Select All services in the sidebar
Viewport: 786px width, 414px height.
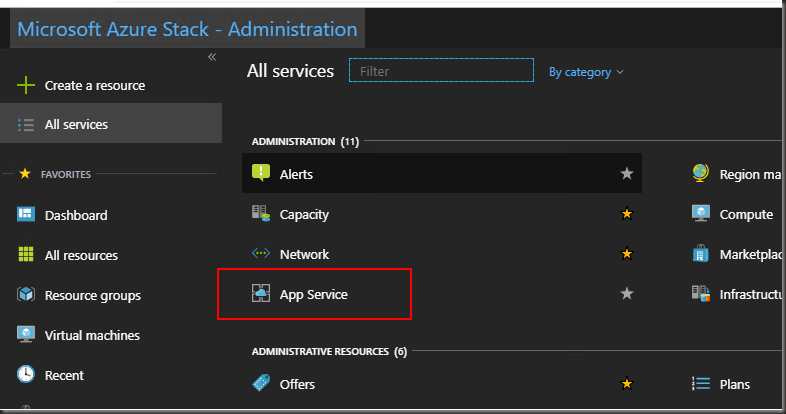[x=76, y=124]
